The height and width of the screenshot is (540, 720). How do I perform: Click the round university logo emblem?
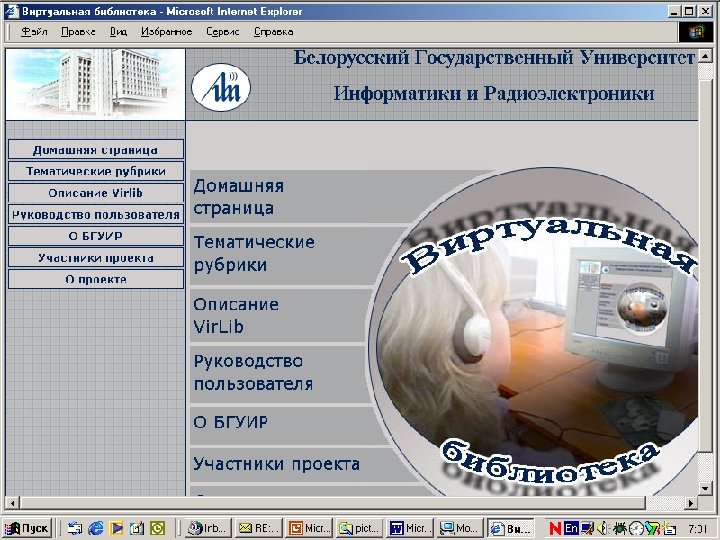[x=221, y=87]
